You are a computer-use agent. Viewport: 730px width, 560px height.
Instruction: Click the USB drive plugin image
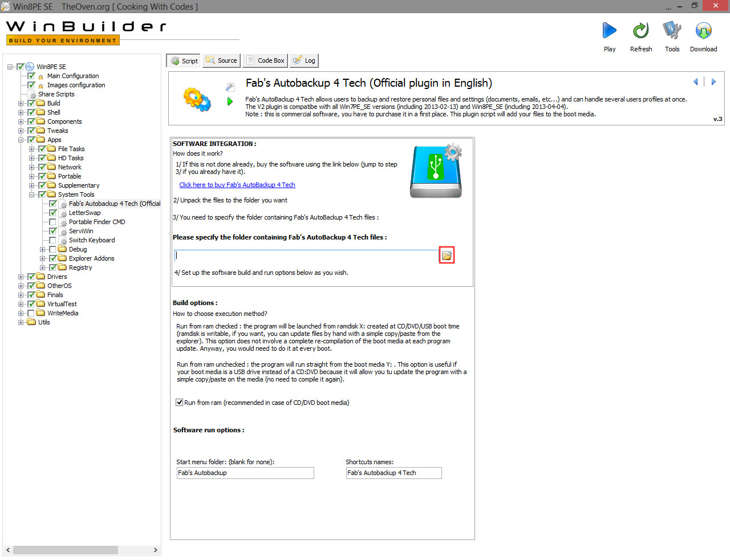[436, 171]
